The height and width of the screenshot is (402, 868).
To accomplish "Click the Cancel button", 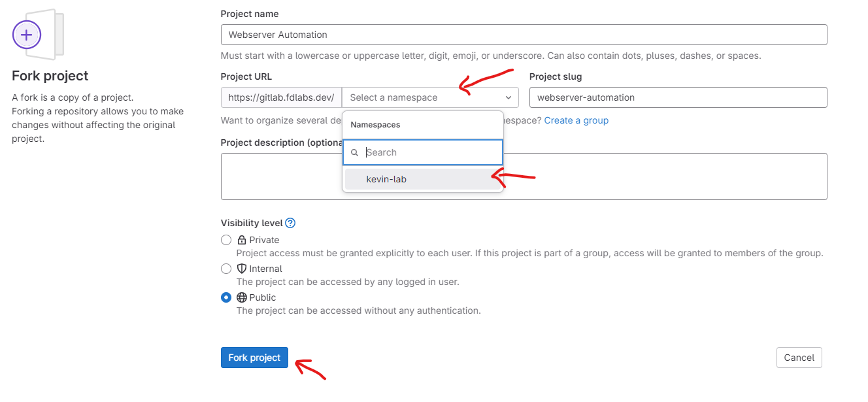I will coord(799,358).
